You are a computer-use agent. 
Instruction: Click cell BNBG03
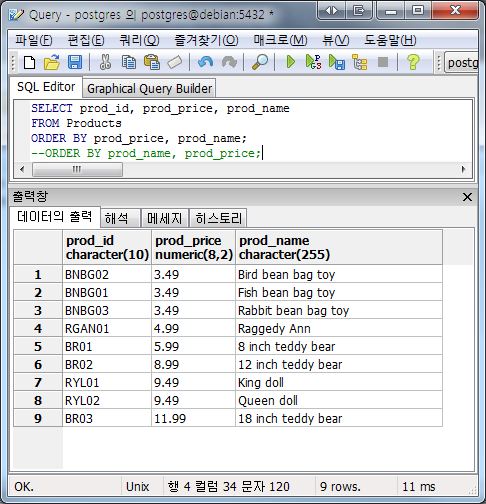point(107,310)
